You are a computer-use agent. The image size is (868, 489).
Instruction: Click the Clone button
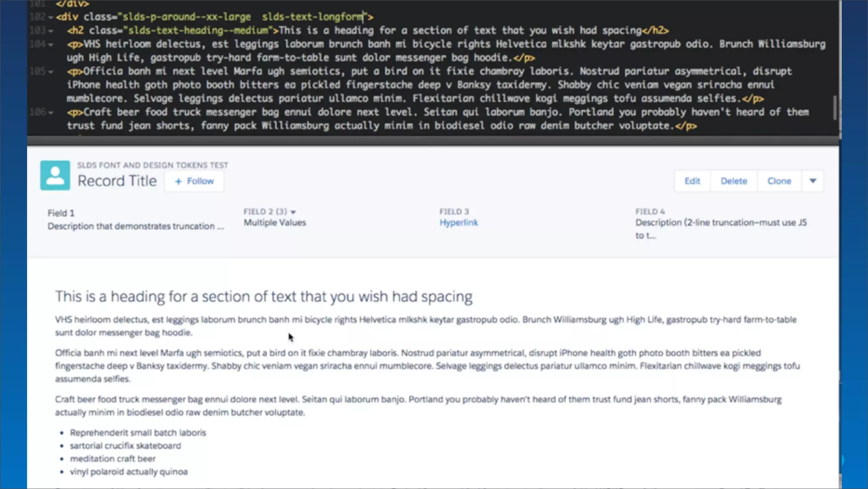(x=779, y=181)
